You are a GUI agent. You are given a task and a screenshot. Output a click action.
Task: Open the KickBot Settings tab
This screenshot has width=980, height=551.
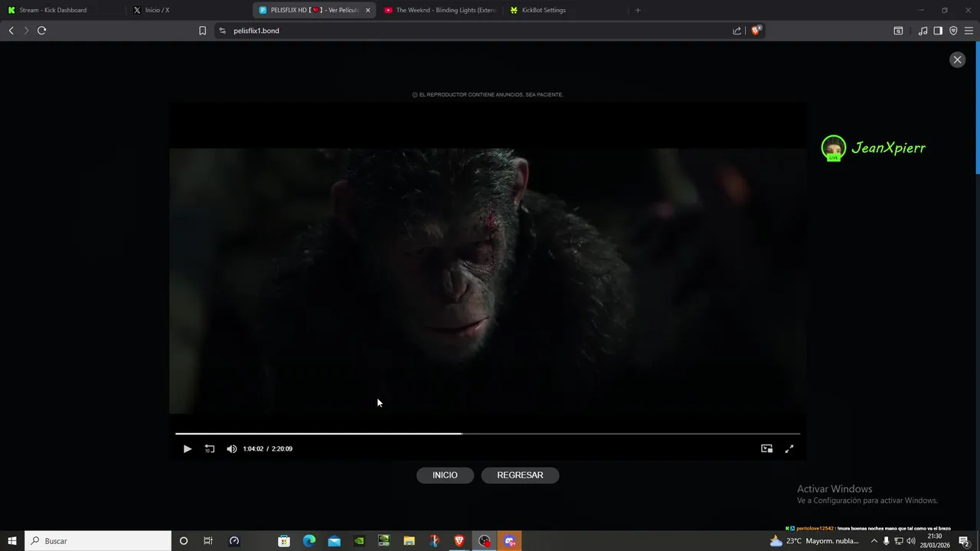pyautogui.click(x=567, y=10)
